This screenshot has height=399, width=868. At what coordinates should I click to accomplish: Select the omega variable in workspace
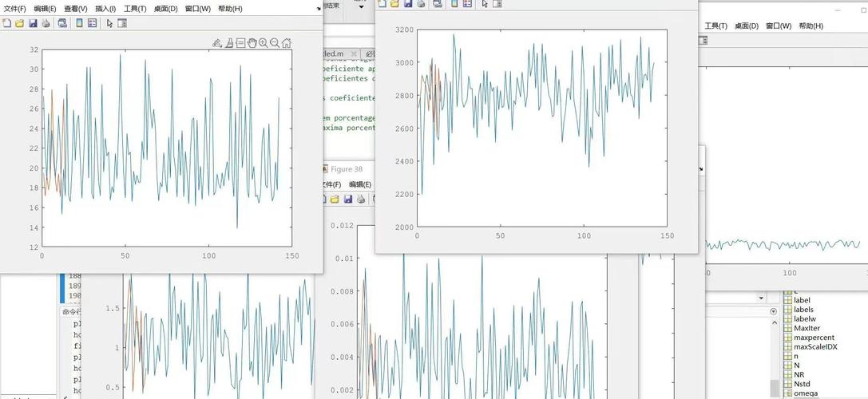[x=805, y=393]
